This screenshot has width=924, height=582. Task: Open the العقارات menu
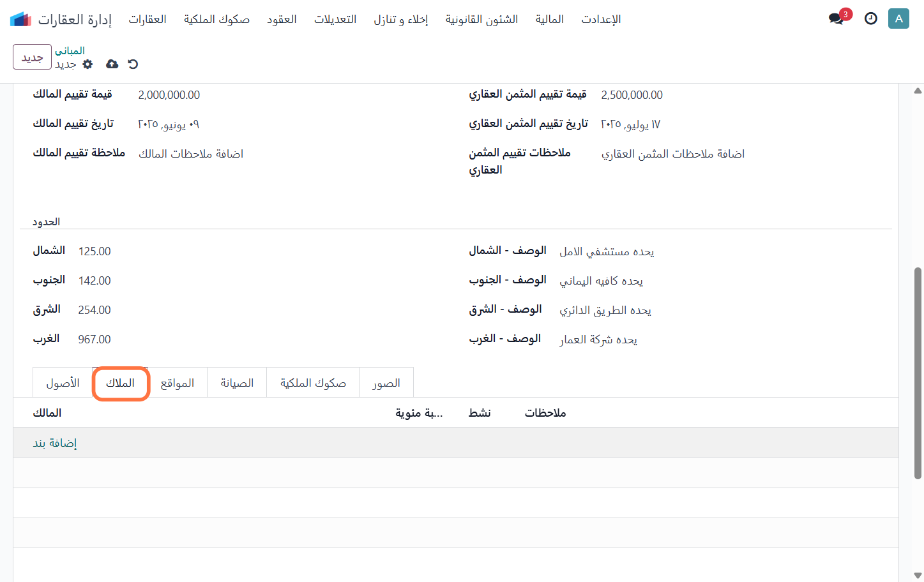coord(148,19)
